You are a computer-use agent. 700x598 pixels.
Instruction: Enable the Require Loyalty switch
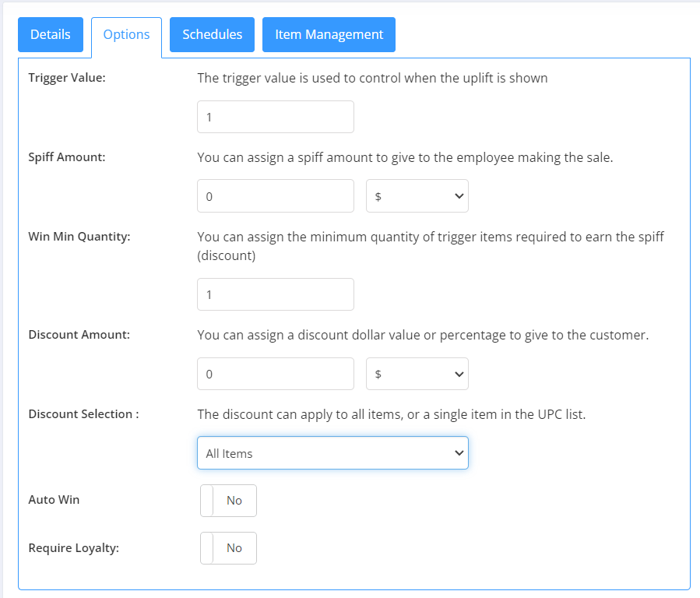click(228, 548)
